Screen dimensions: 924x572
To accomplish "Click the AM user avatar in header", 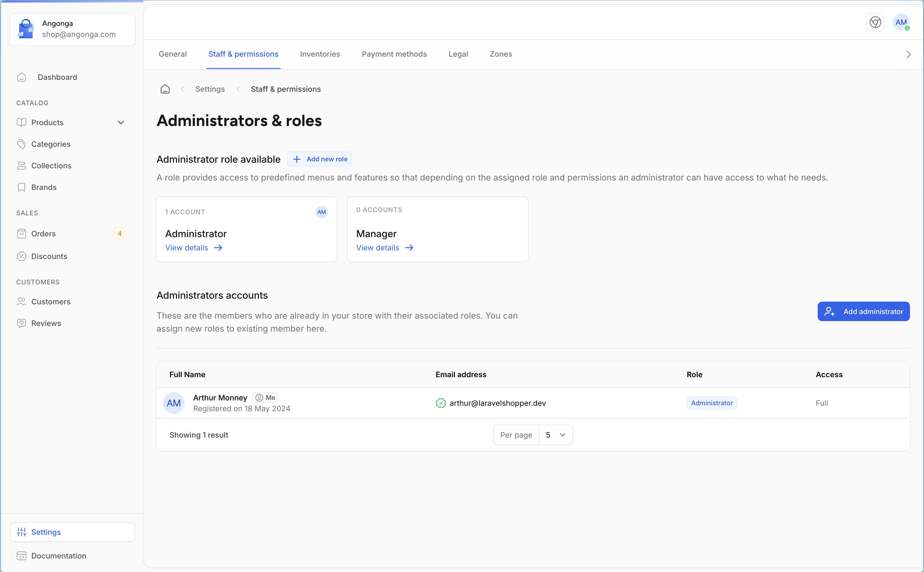I will [x=901, y=22].
